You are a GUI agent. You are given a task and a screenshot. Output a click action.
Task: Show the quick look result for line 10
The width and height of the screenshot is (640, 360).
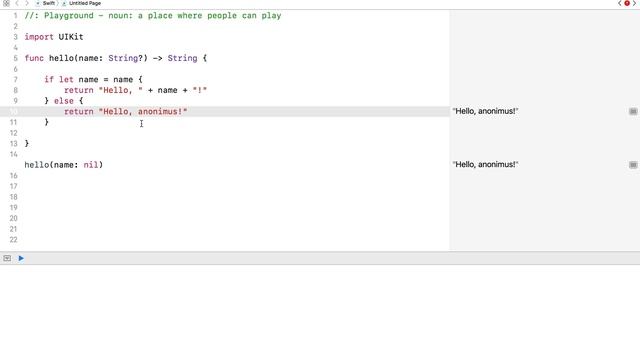point(633,111)
